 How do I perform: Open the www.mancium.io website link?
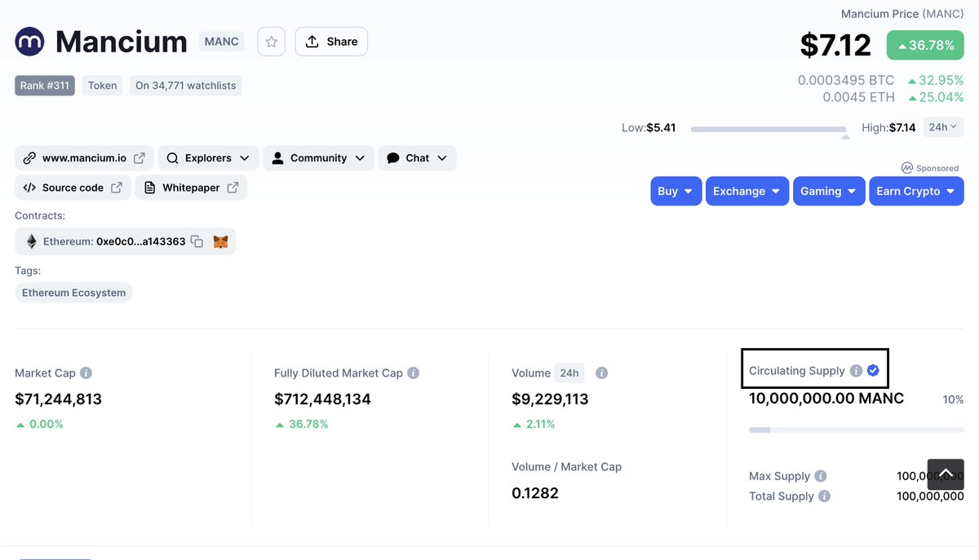(x=84, y=158)
